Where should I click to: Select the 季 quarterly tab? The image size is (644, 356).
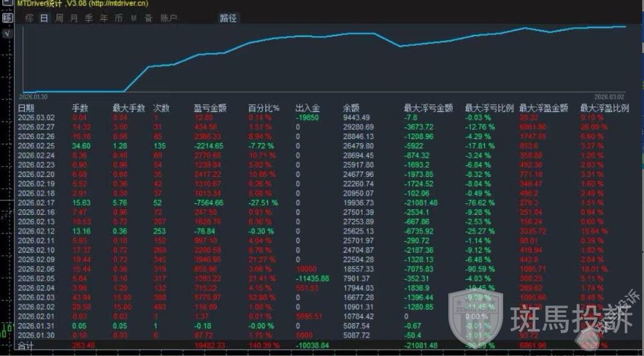[88, 18]
